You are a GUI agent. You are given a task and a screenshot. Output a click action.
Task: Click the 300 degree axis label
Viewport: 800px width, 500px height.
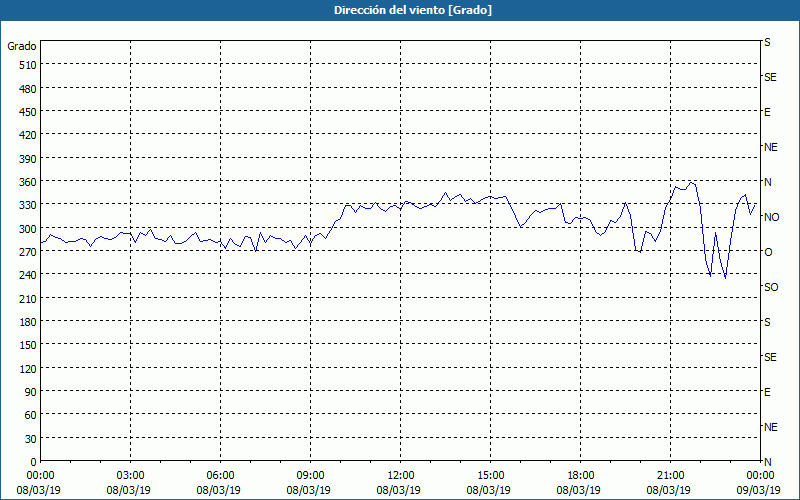[x=28, y=229]
